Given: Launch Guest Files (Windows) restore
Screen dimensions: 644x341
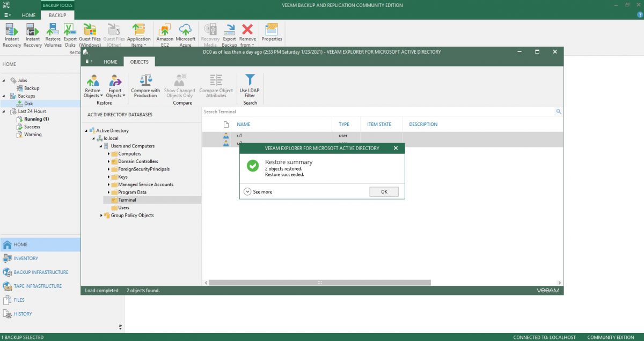Looking at the screenshot, I should (x=90, y=34).
